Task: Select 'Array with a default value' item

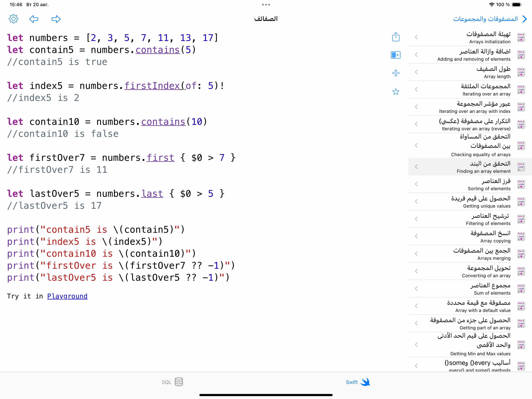Action: [x=470, y=306]
